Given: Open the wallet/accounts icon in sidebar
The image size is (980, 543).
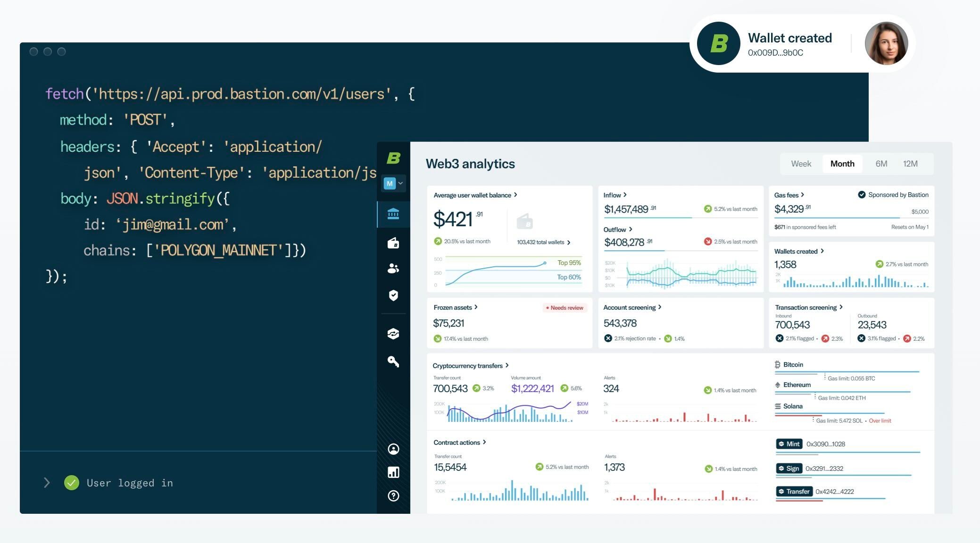Looking at the screenshot, I should [x=393, y=242].
